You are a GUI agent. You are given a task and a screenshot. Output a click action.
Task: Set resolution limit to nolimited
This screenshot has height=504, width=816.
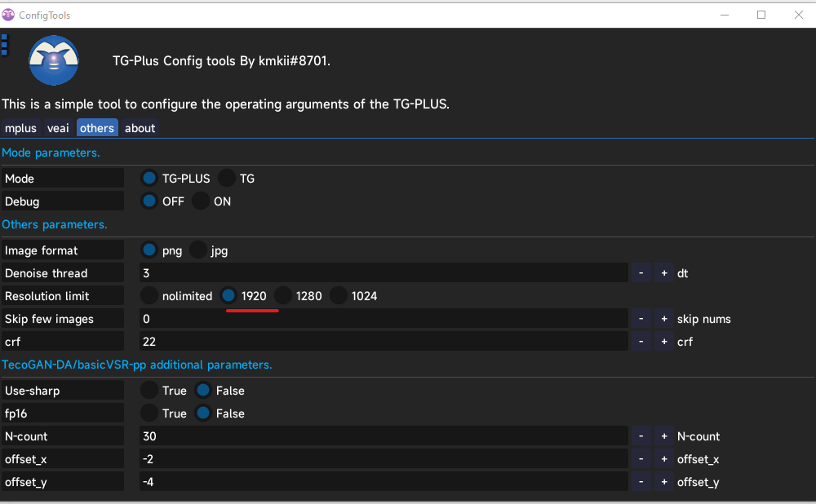tap(149, 295)
